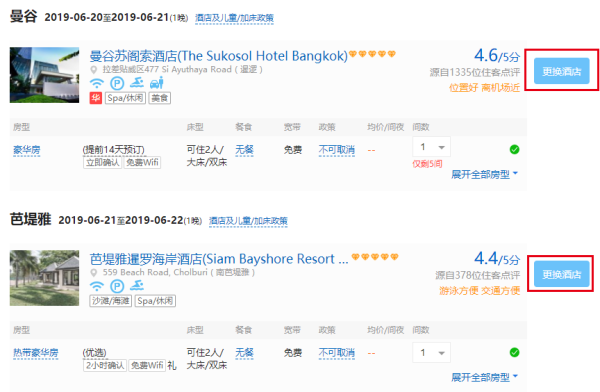This screenshot has height=392, width=600.
Task: Click parking icon for Siam Bayshore Resort
Action: [117, 286]
